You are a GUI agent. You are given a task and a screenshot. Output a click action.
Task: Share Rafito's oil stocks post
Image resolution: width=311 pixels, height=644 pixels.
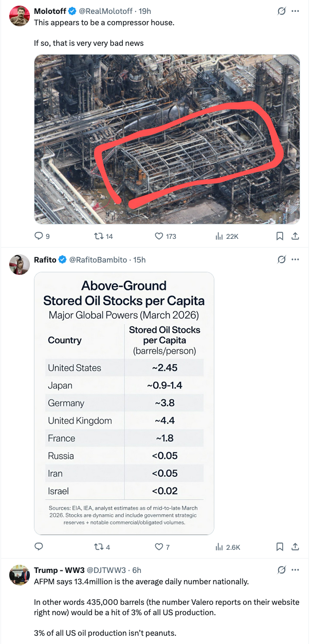point(295,547)
